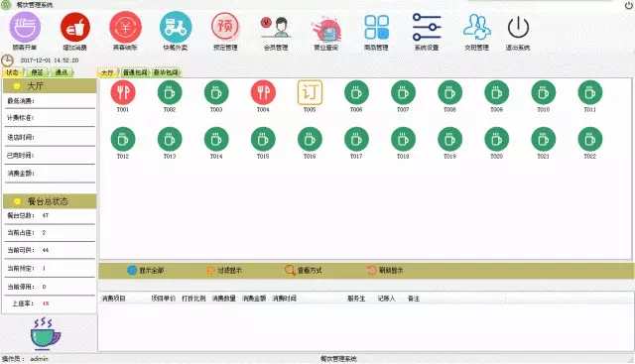Click the steaming coffee cup logo
Image resolution: width=635 pixels, height=364 pixels.
coord(46,334)
